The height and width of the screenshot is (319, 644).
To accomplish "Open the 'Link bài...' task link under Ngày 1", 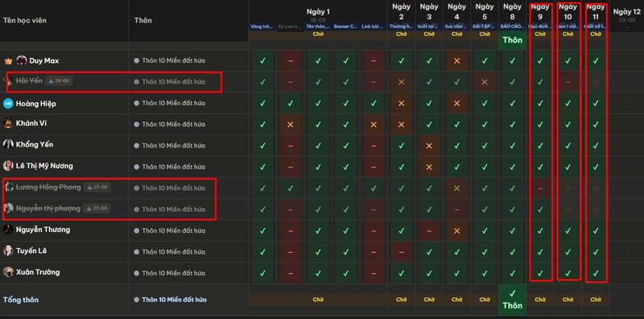I will pyautogui.click(x=373, y=27).
